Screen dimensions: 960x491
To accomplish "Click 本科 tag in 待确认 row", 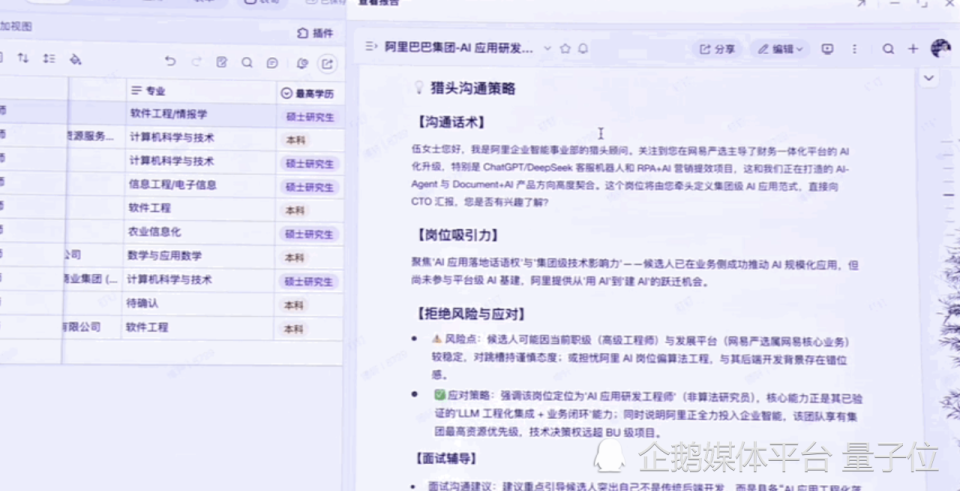I will click(294, 305).
